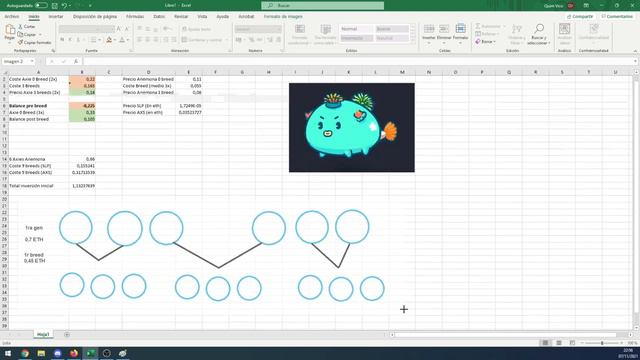The width and height of the screenshot is (640, 360).
Task: Switch to Page Break Preview icon
Action: [572, 343]
